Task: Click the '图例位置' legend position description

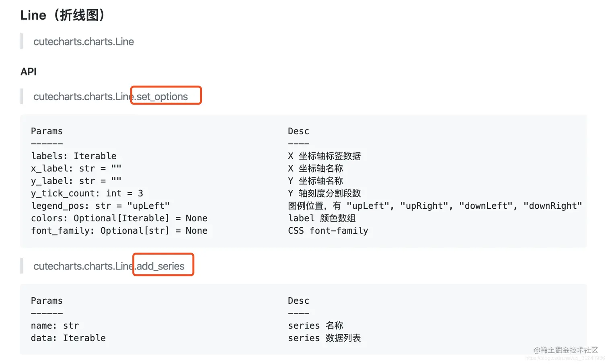Action: pyautogui.click(x=435, y=206)
